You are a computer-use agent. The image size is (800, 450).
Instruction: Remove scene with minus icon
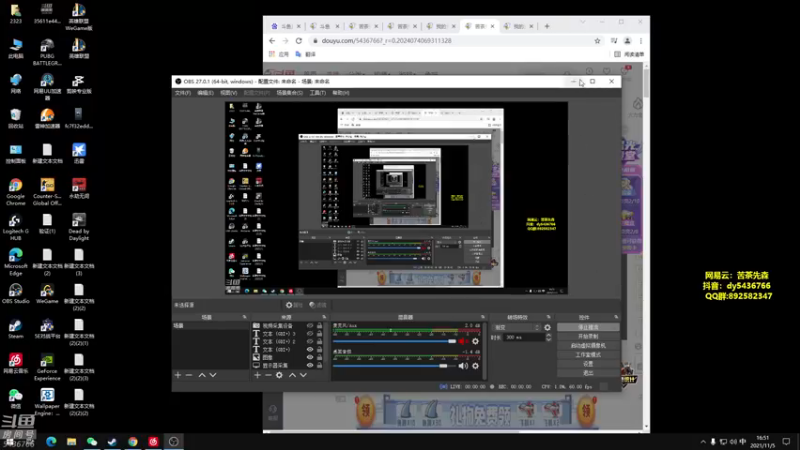(189, 375)
